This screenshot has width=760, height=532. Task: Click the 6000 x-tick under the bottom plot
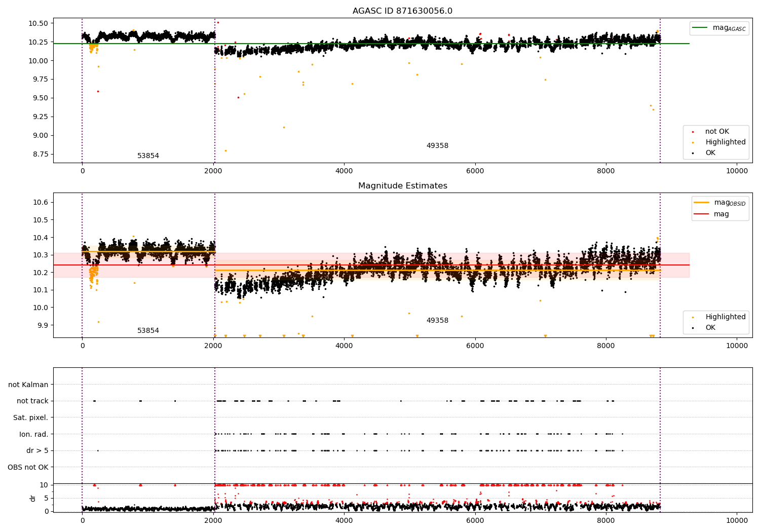(475, 520)
